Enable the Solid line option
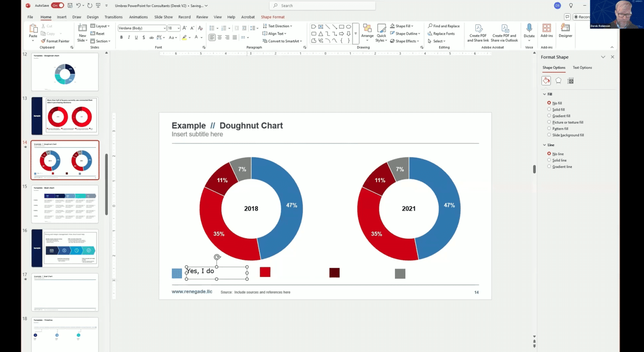The width and height of the screenshot is (644, 352). [x=549, y=160]
